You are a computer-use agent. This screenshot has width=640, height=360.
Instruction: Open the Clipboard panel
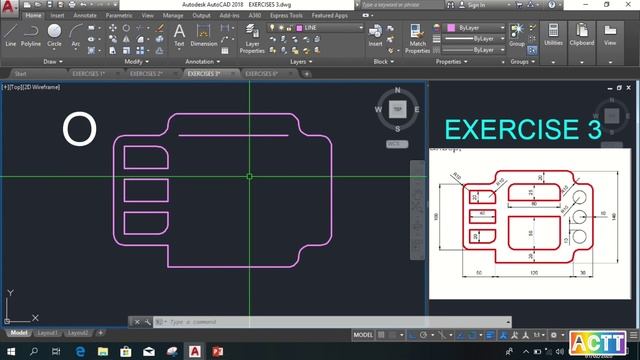pyautogui.click(x=582, y=35)
